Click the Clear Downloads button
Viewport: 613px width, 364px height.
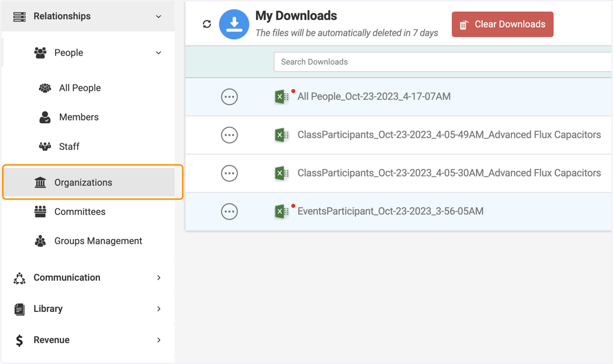tap(503, 24)
